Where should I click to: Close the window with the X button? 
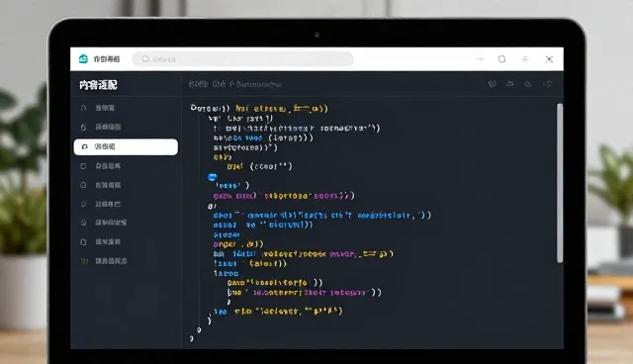tap(549, 59)
